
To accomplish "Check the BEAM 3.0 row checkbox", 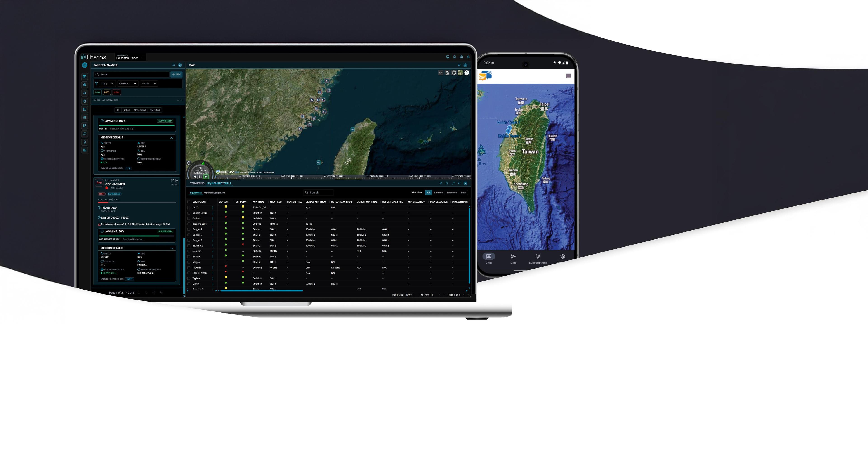I will pos(189,246).
